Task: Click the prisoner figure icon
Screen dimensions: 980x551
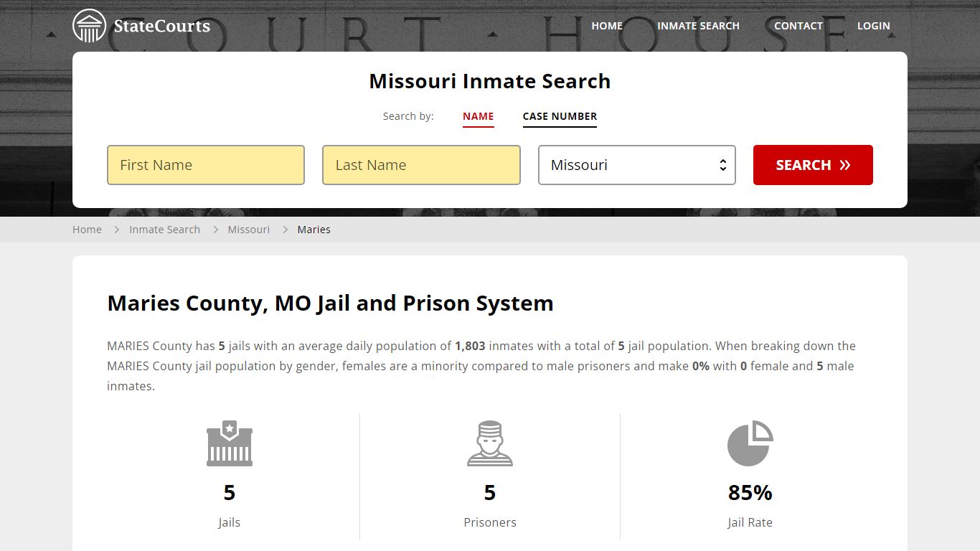Action: click(490, 443)
